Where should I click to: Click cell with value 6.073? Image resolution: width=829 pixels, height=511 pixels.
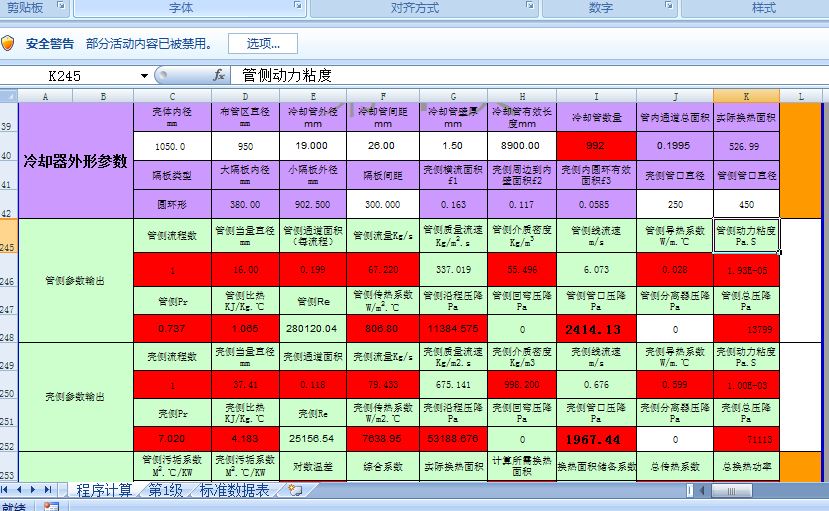(x=596, y=270)
